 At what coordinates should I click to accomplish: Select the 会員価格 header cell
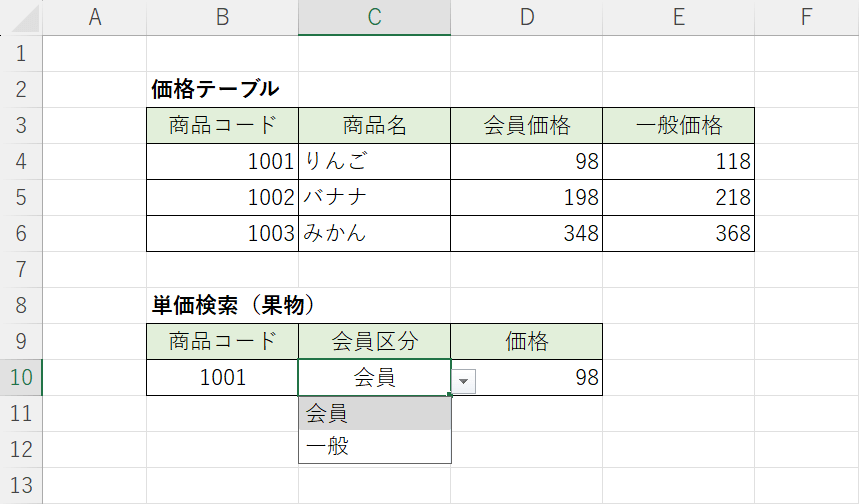point(526,125)
